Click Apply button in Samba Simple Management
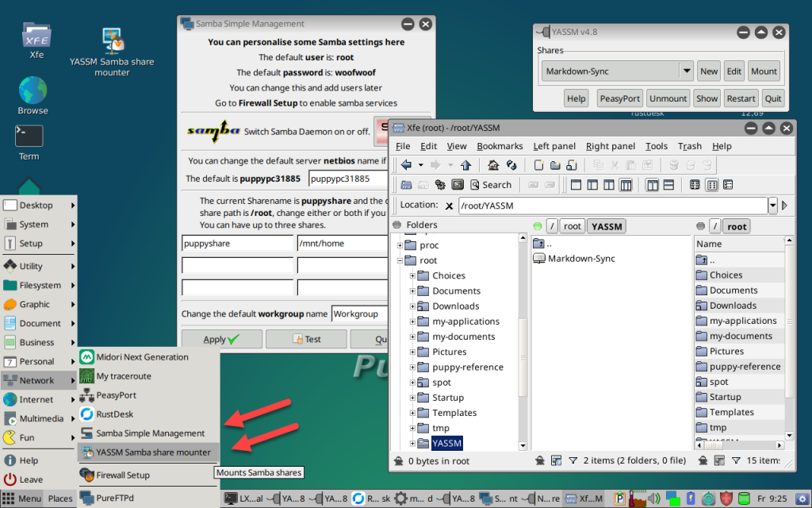Screen dimensions: 812x508 tap(222, 339)
